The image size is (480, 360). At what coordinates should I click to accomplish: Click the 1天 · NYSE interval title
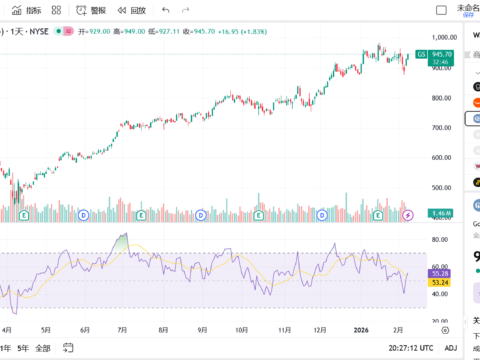(x=29, y=31)
